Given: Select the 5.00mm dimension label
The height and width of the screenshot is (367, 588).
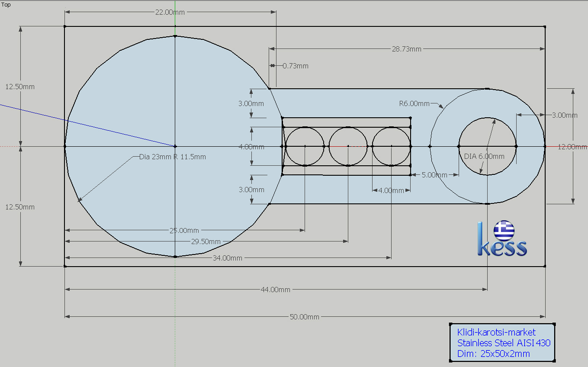Looking at the screenshot, I should click(434, 175).
